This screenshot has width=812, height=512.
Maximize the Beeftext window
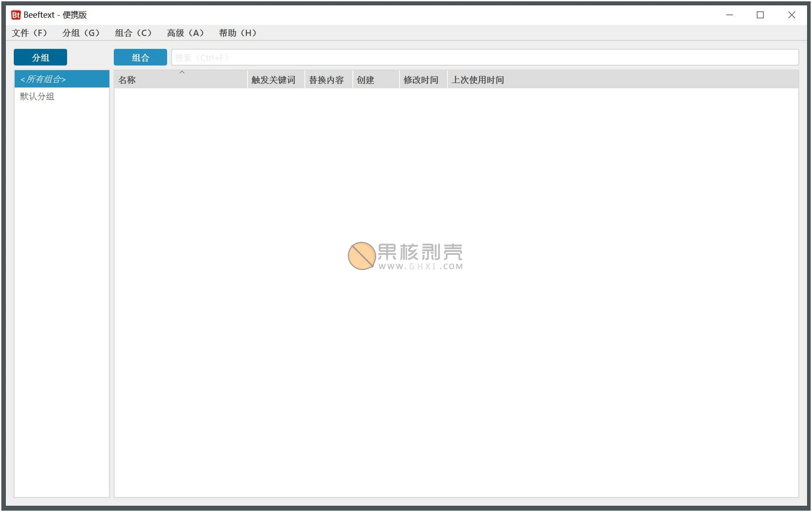point(760,15)
